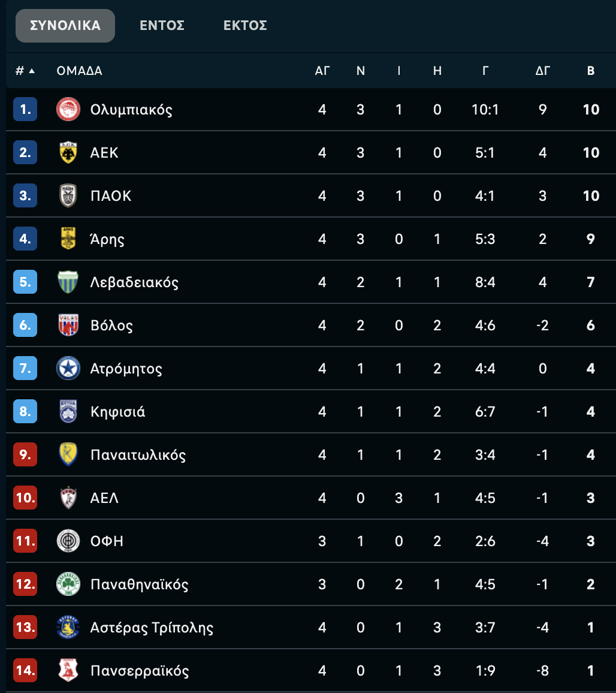Sort standings by Β points column
This screenshot has width=616, height=693.
coord(590,71)
